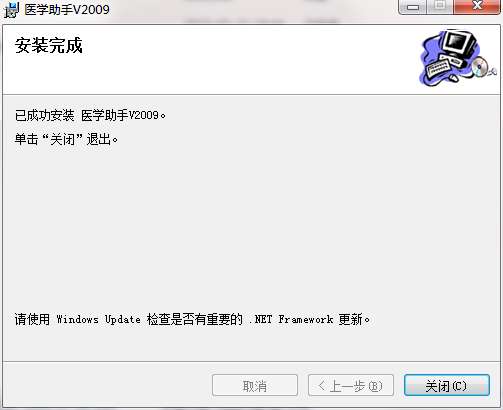Click the installer icon in the title bar

pos(11,10)
